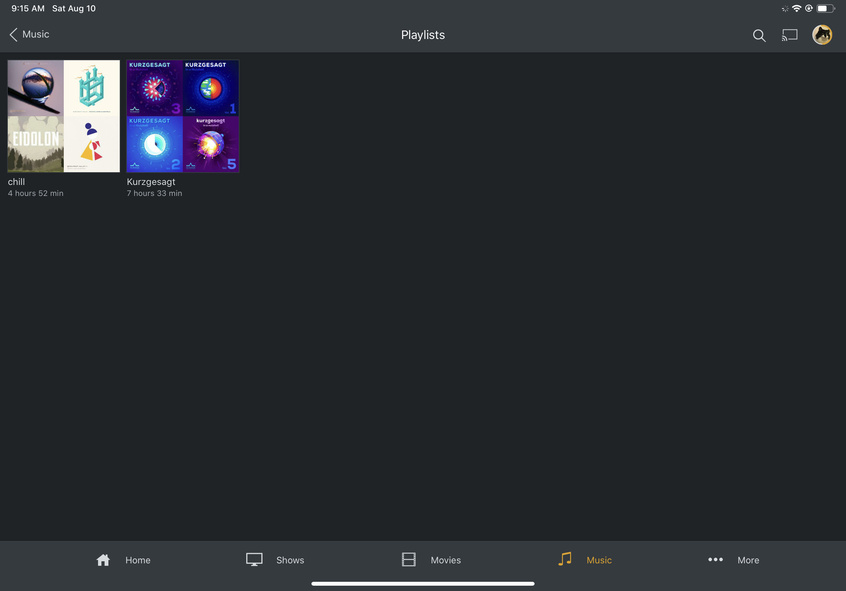Click the '4 hours 52 min' duration
846x591 pixels.
point(36,193)
